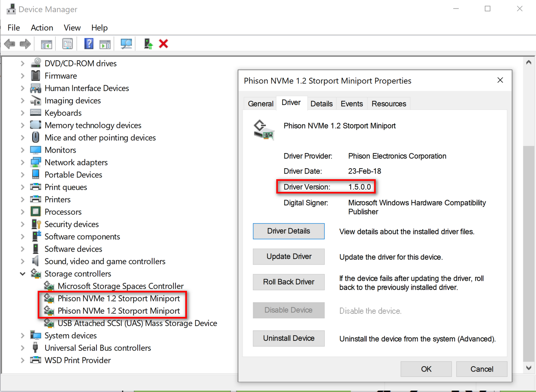This screenshot has width=536, height=392.
Task: Click the Update driver toolbar icon
Action: point(148,44)
